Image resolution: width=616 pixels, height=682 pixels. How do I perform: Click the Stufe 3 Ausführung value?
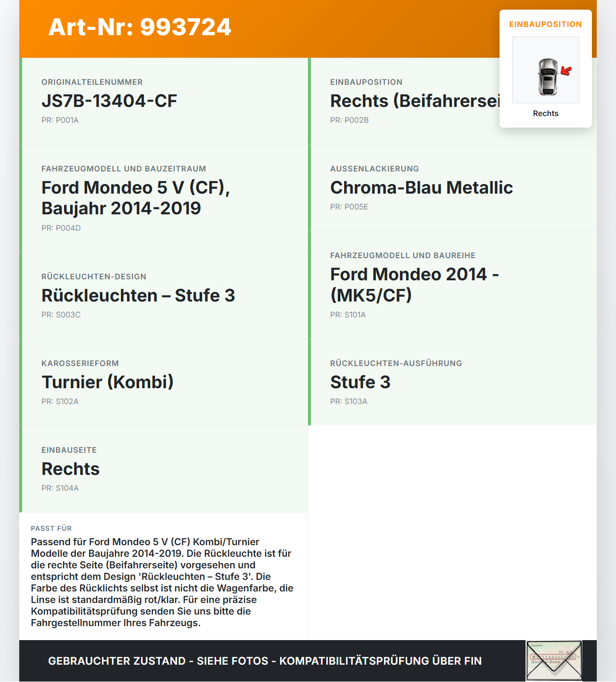point(360,382)
